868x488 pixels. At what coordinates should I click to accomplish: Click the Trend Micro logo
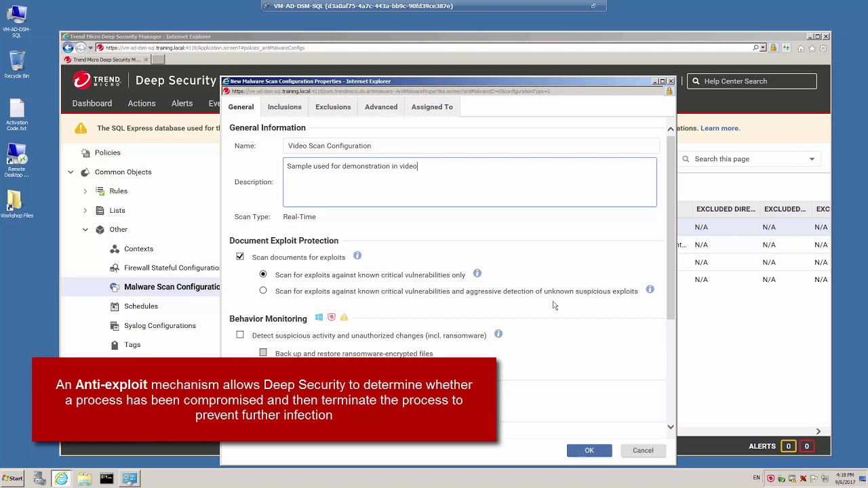(97, 81)
